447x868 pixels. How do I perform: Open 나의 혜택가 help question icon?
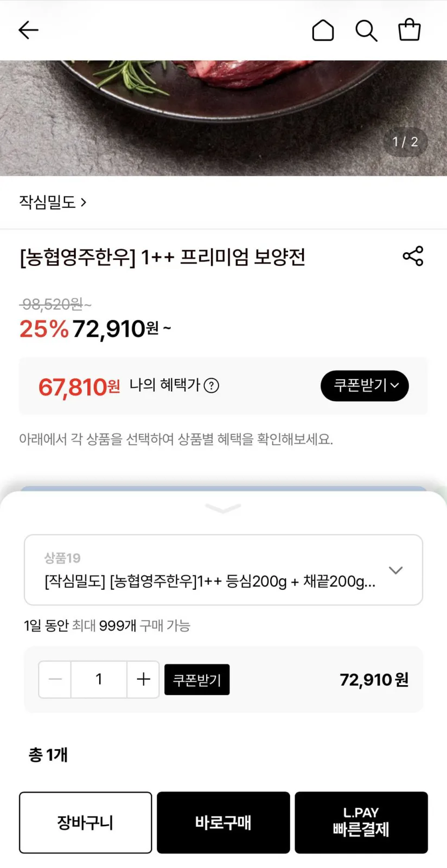point(211,386)
